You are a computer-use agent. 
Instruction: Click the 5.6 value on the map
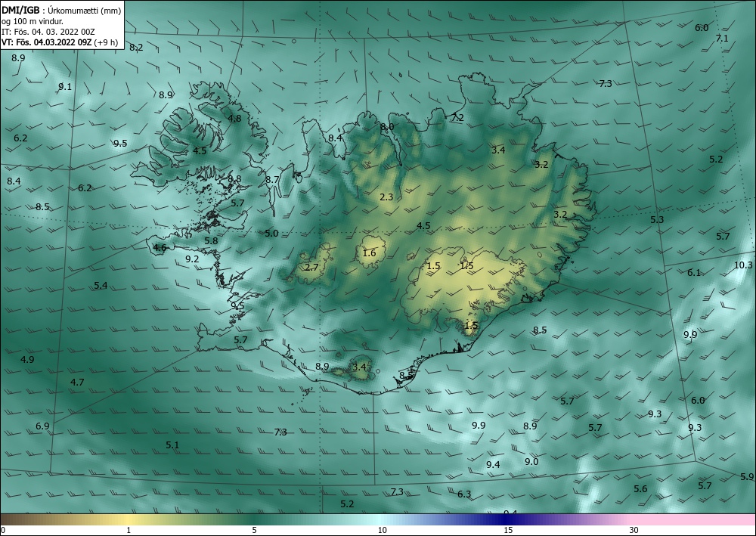coord(640,489)
